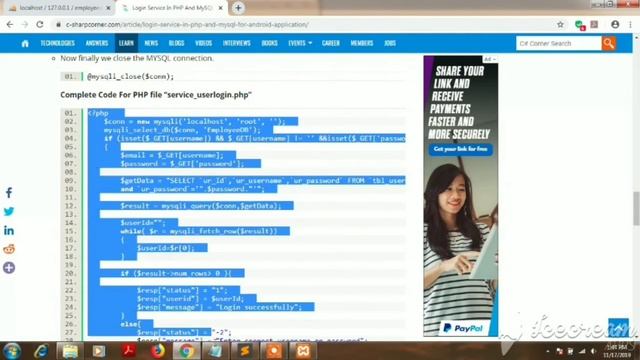
Task: Click the orange search button
Action: pos(608,43)
